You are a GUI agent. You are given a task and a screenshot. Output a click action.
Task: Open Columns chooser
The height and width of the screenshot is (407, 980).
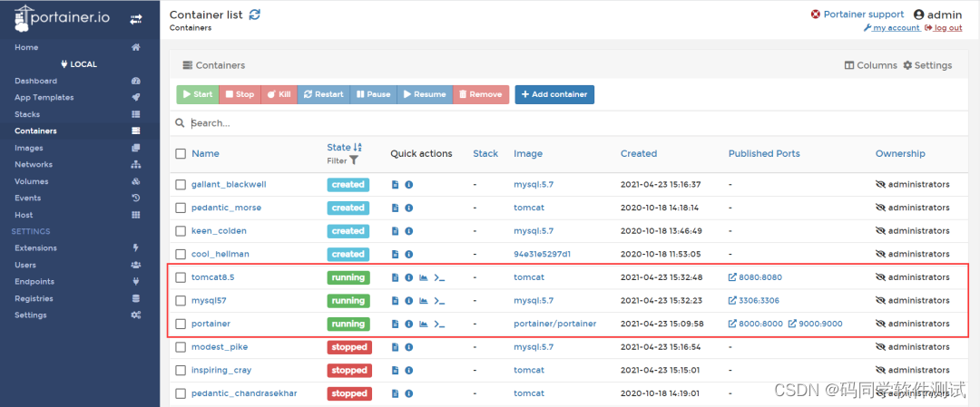[x=870, y=65]
